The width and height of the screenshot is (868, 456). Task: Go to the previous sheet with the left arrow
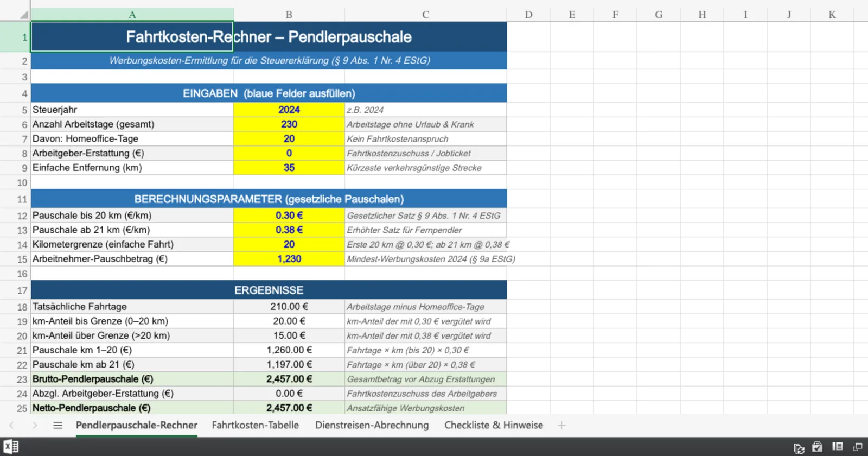point(11,426)
